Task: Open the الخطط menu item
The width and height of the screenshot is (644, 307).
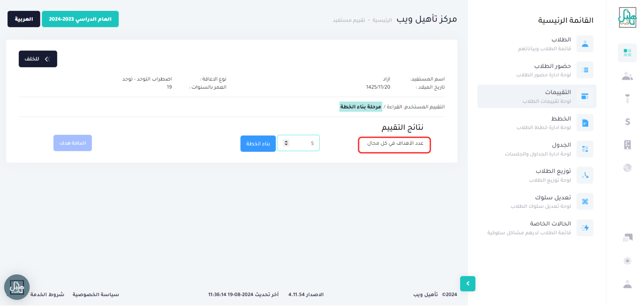Action: click(537, 123)
